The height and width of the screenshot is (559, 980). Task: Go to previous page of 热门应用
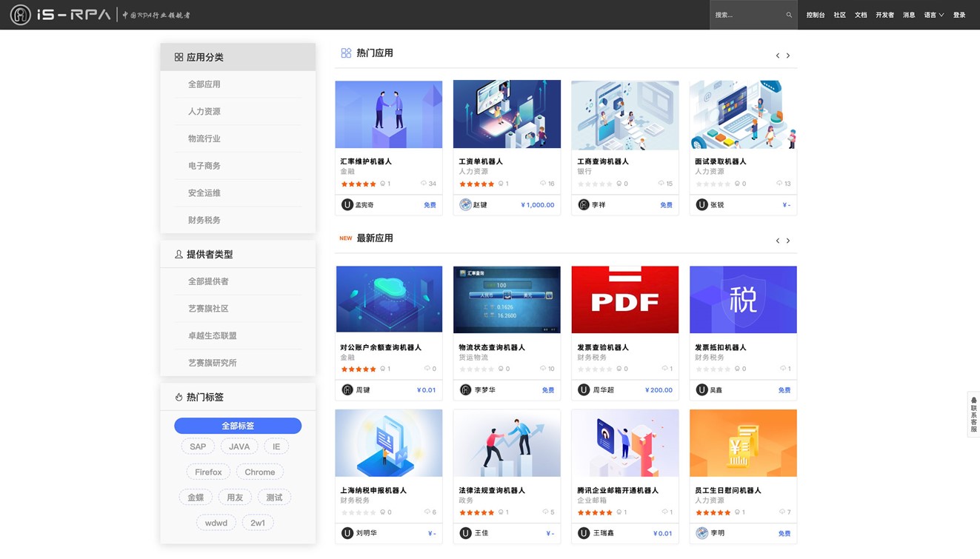click(778, 56)
